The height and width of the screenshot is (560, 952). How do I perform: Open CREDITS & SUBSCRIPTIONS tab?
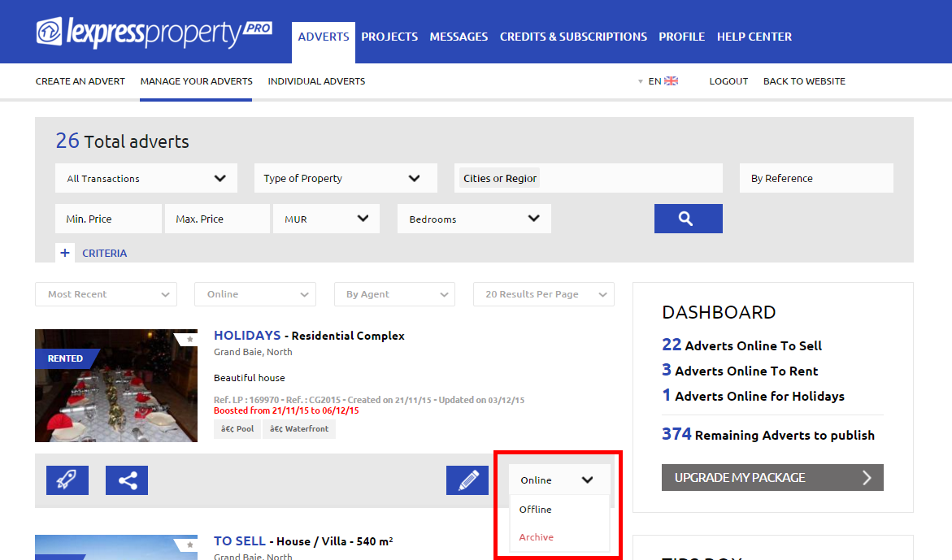pos(573,37)
